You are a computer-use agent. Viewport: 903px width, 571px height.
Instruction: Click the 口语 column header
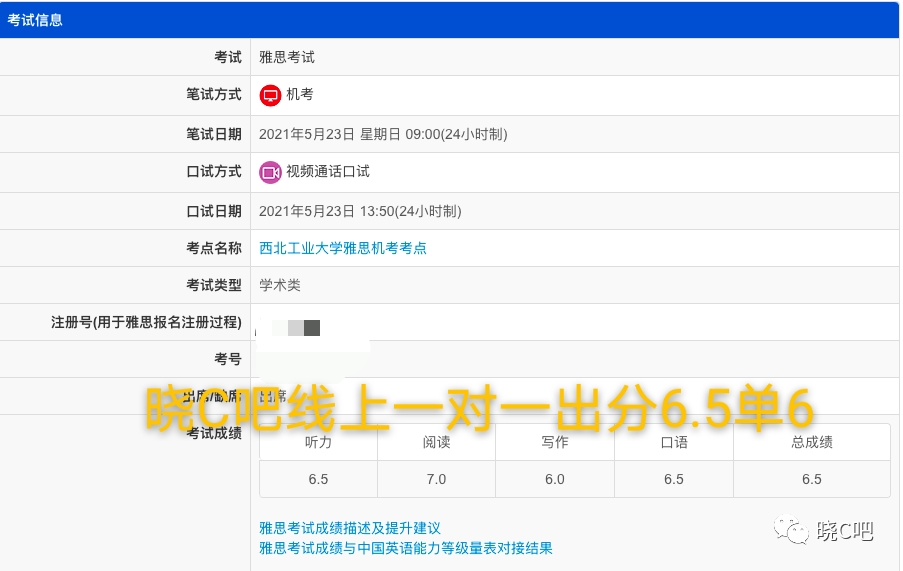[x=674, y=442]
